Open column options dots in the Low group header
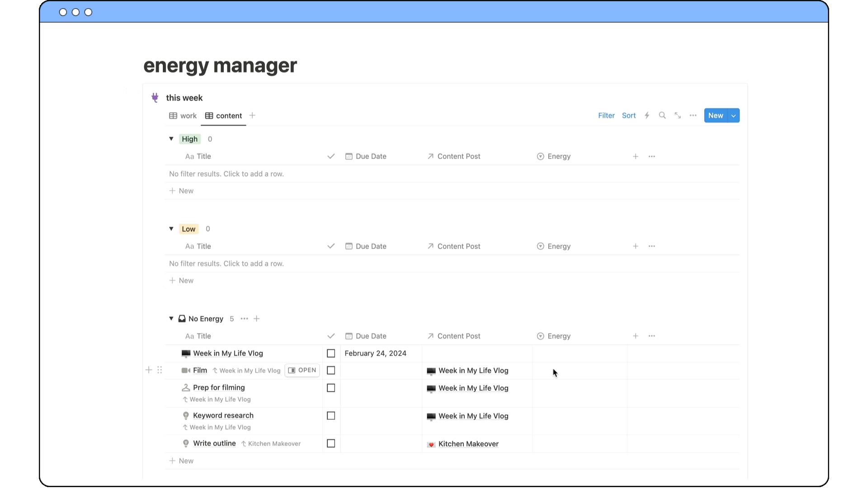The width and height of the screenshot is (868, 488). (x=652, y=246)
